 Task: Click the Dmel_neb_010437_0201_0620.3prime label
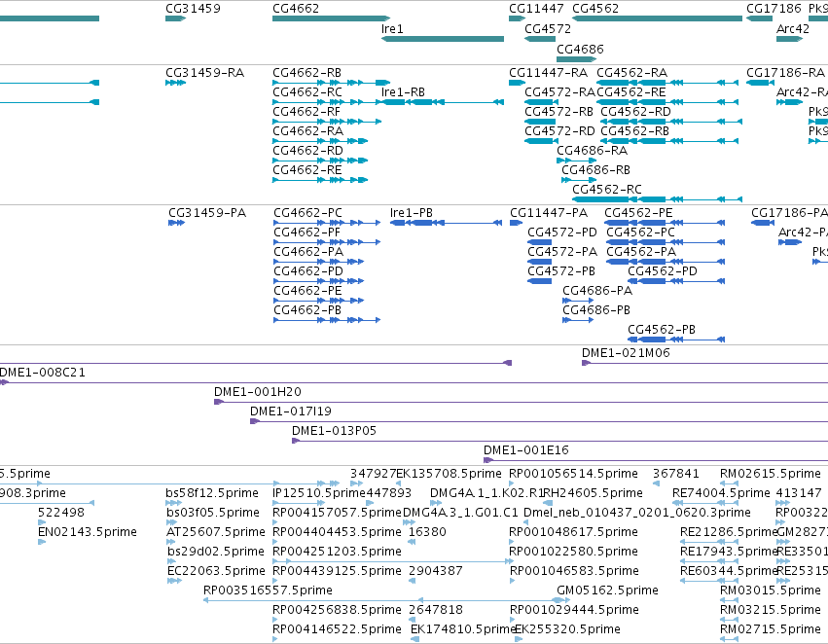[x=637, y=513]
